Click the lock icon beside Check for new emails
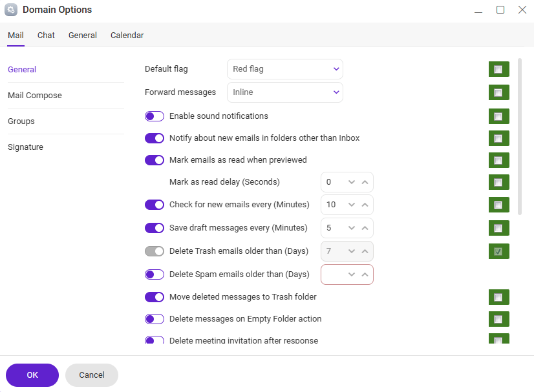The height and width of the screenshot is (392, 534). click(498, 205)
